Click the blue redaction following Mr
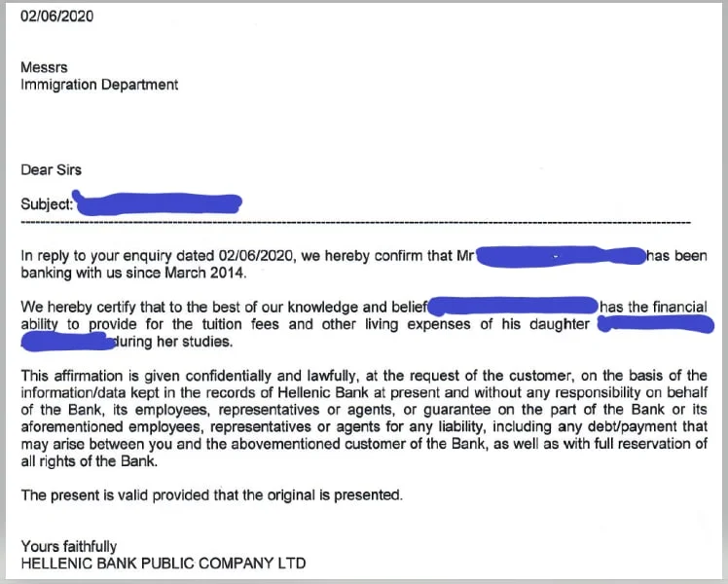This screenshot has width=728, height=584. 564,256
